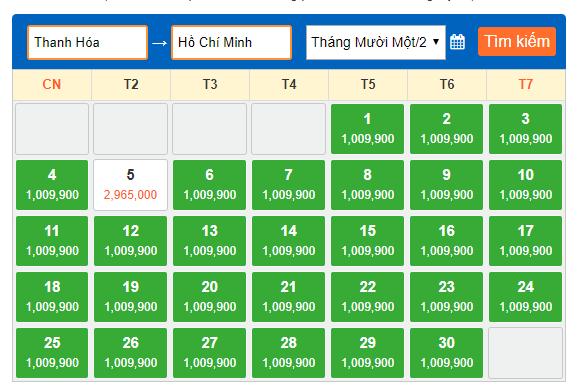
Task: Pick day 12 fare cell
Action: click(130, 241)
